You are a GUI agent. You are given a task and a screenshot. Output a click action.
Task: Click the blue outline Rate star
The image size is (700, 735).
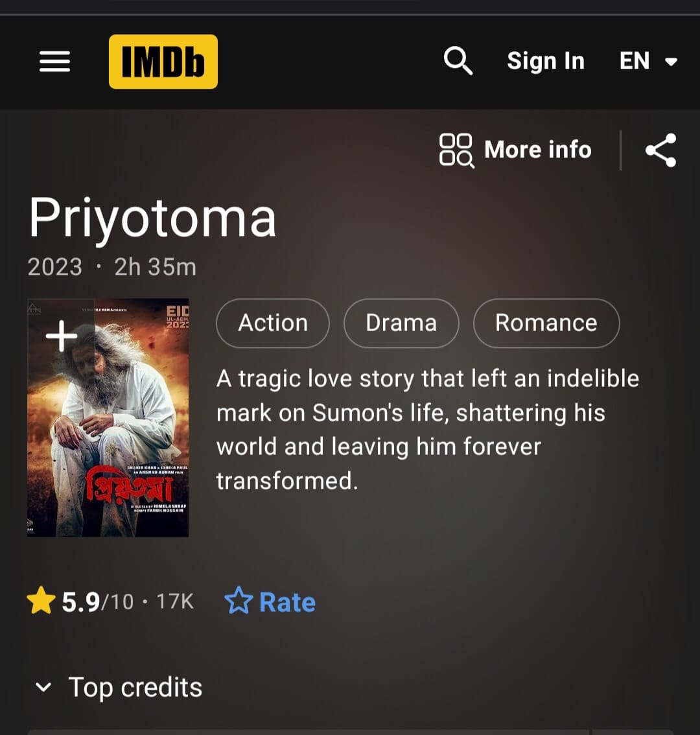(x=239, y=600)
